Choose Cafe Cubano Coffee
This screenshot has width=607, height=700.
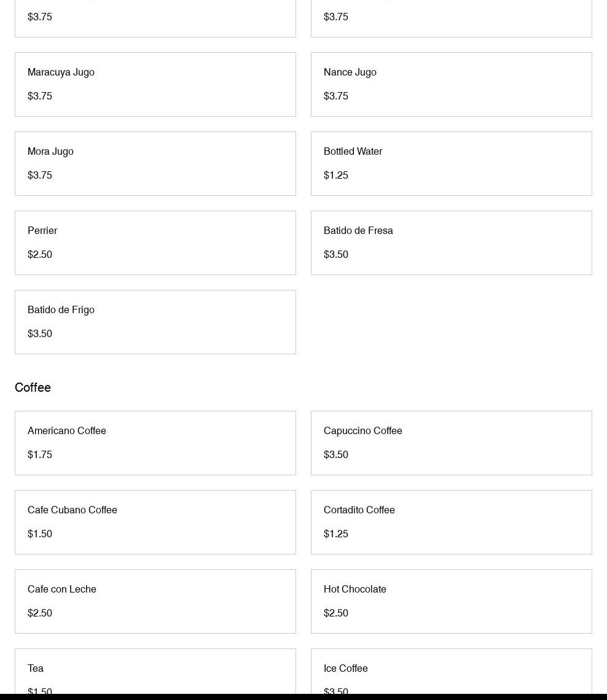coord(155,522)
